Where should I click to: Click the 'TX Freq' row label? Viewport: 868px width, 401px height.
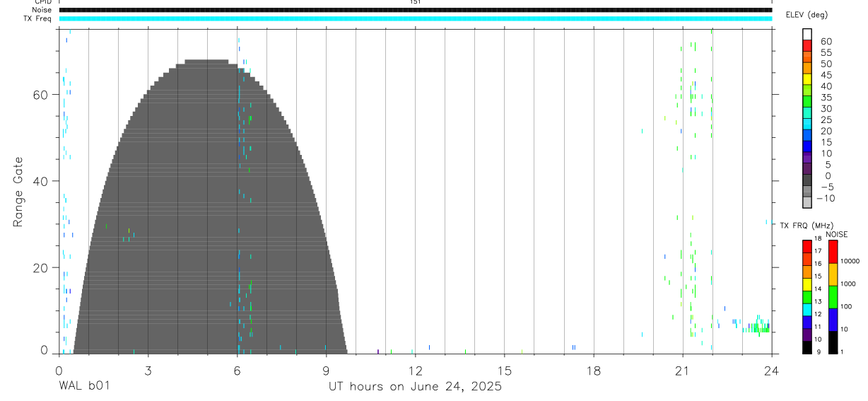[x=38, y=18]
